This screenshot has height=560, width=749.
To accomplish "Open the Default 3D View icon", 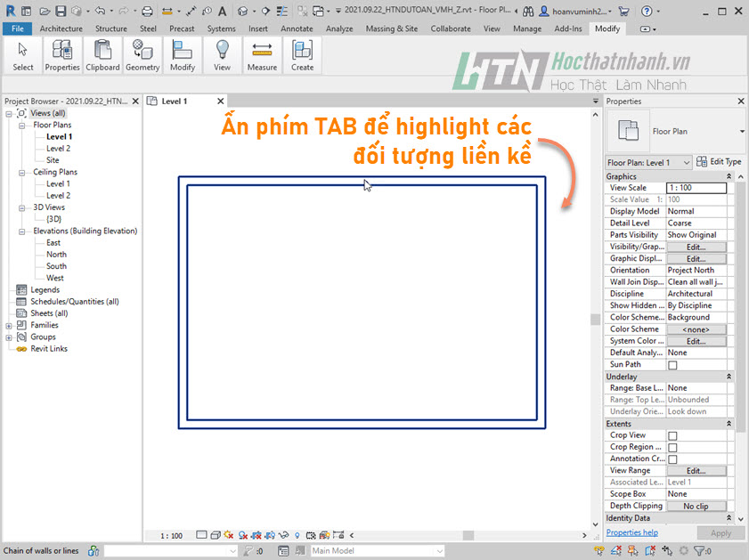I will (x=242, y=11).
